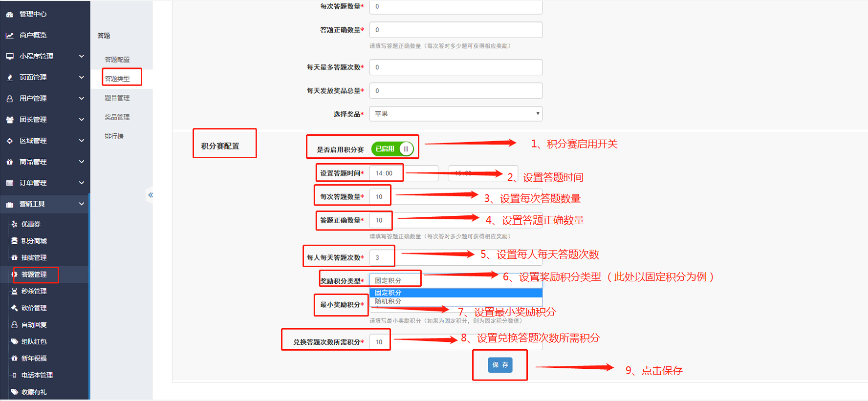Open 答题类型 in the submenu

117,79
